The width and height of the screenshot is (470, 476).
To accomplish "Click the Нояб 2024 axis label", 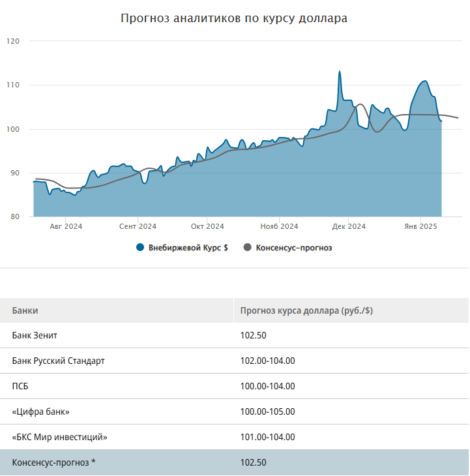I will 279,226.
